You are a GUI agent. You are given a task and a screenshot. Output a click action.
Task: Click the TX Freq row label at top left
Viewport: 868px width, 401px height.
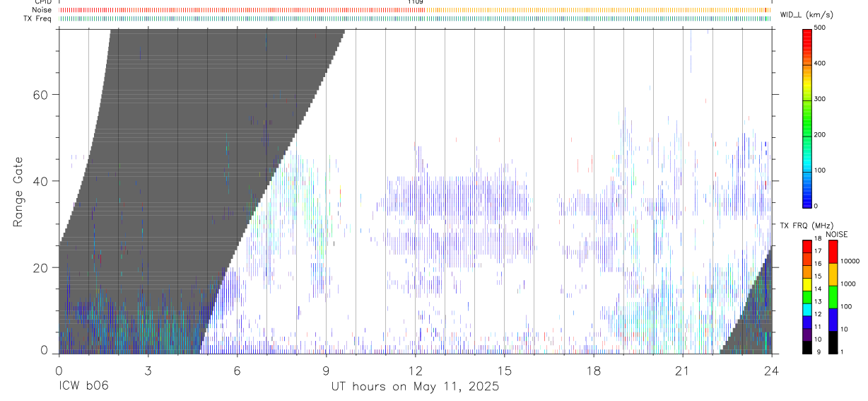pyautogui.click(x=37, y=18)
